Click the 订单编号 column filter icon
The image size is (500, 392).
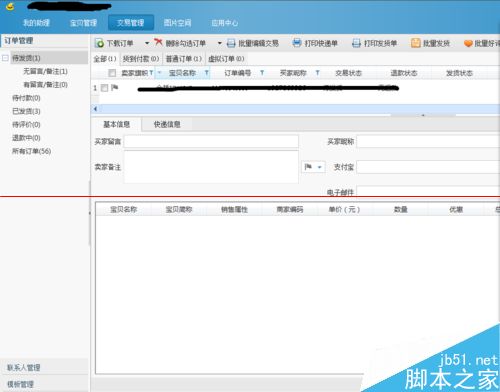click(262, 73)
